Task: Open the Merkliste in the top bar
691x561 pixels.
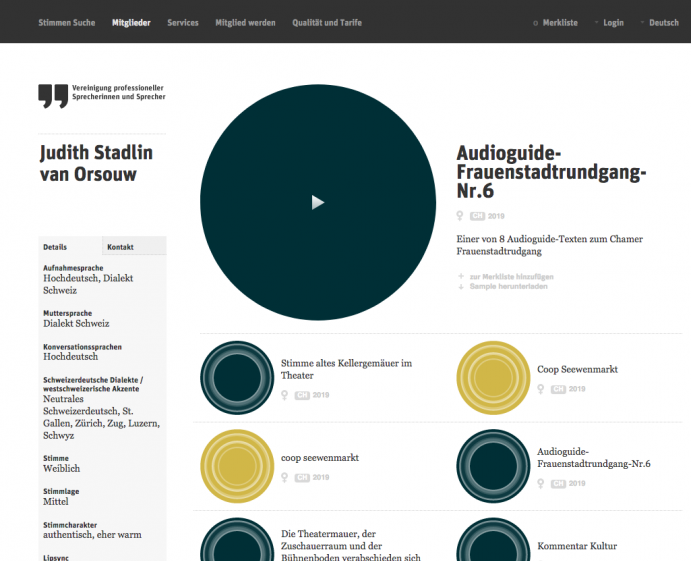Action: click(x=559, y=22)
